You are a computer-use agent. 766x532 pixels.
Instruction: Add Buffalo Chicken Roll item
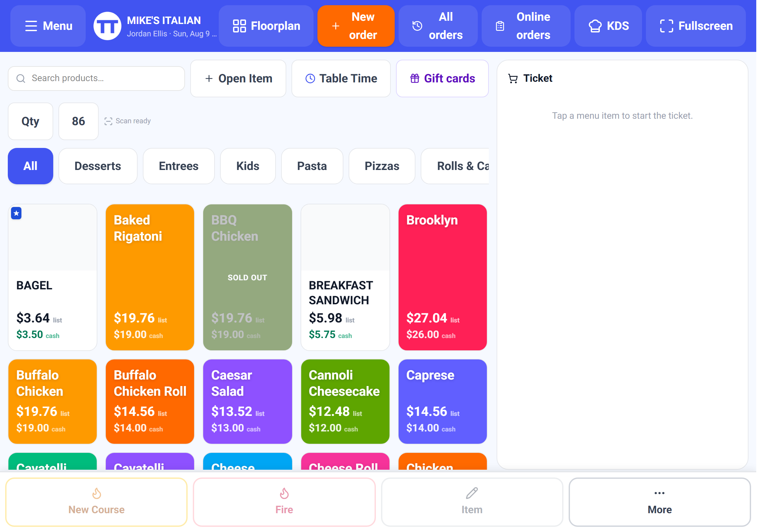[x=150, y=401]
